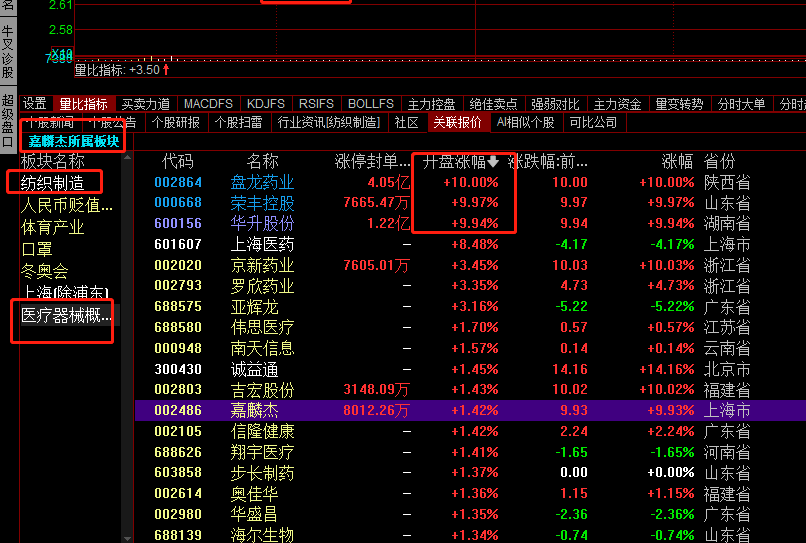Select the 上海(除浦东) sector
This screenshot has height=543, width=806.
click(66, 292)
